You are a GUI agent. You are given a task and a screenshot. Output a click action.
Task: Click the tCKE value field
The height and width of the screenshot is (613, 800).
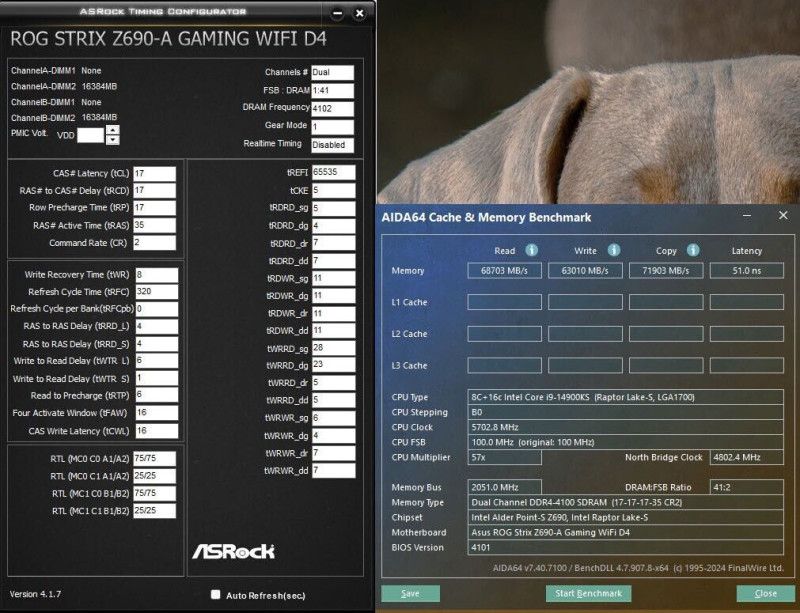pos(333,190)
